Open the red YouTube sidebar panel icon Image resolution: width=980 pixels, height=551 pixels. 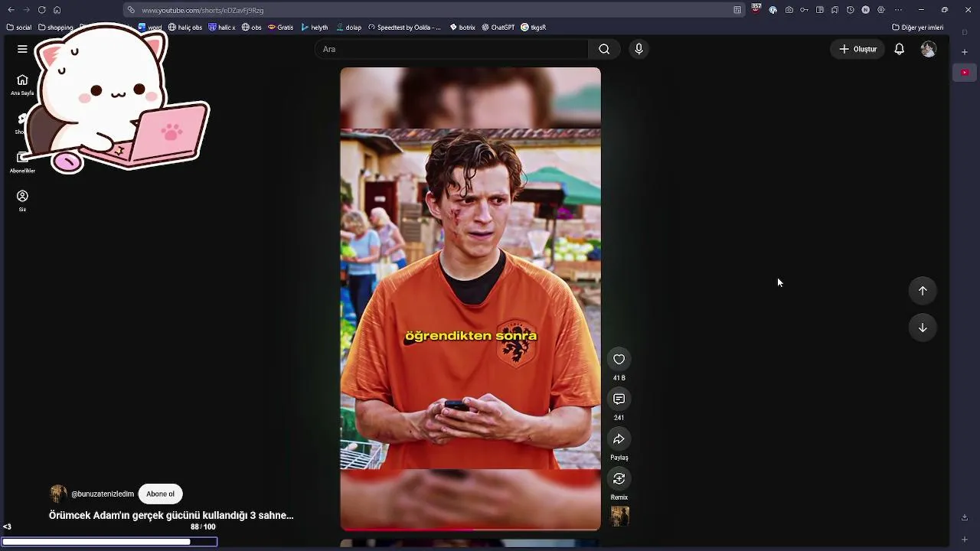point(964,72)
